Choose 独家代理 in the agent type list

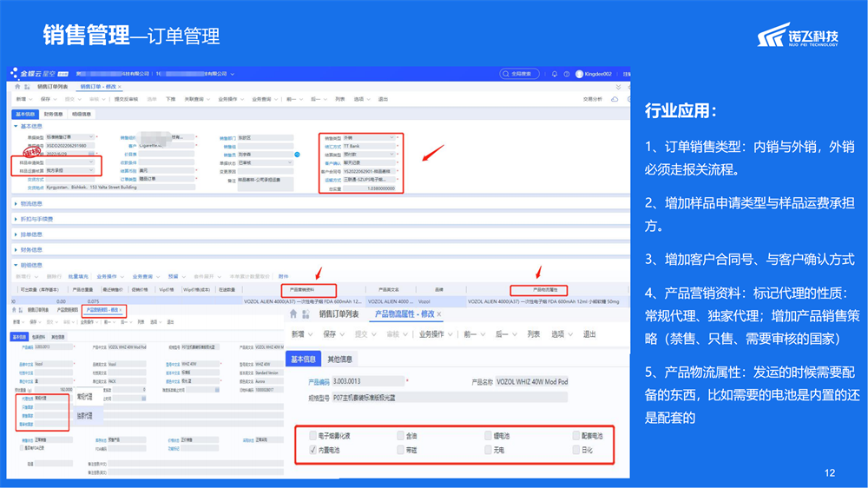pos(85,415)
